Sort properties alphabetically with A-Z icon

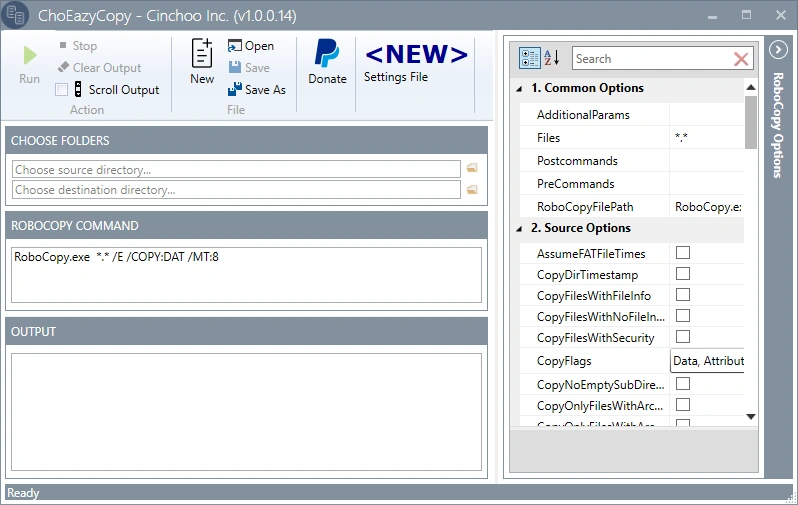pos(552,58)
